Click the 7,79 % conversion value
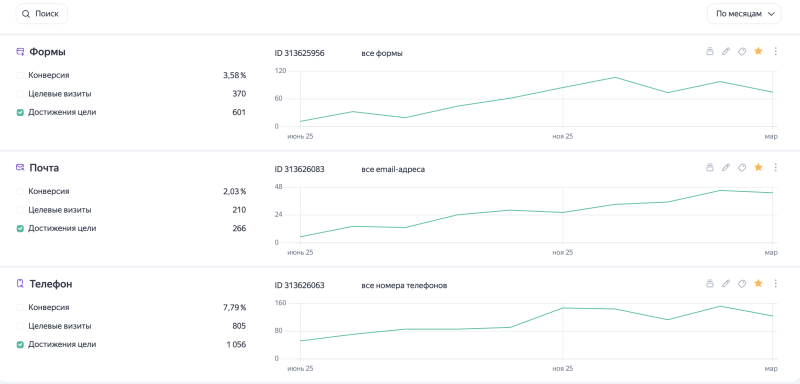The width and height of the screenshot is (800, 384). tap(234, 308)
